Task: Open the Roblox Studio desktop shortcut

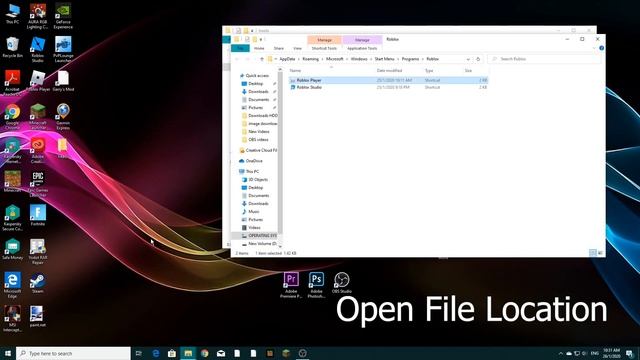Action: tap(38, 49)
